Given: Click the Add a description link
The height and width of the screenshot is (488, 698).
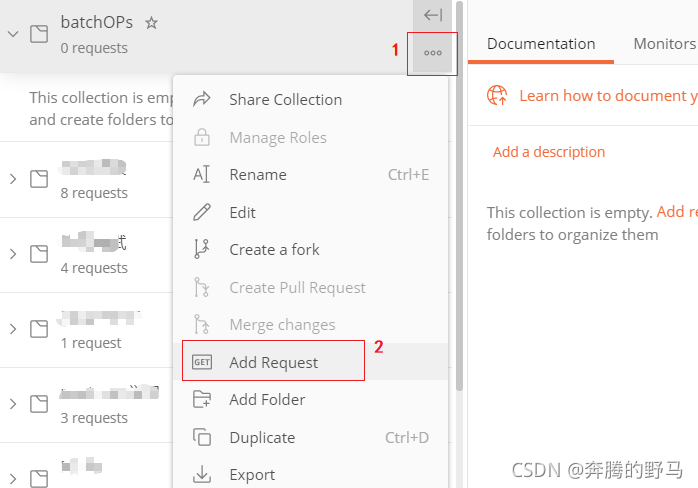Looking at the screenshot, I should 548,152.
